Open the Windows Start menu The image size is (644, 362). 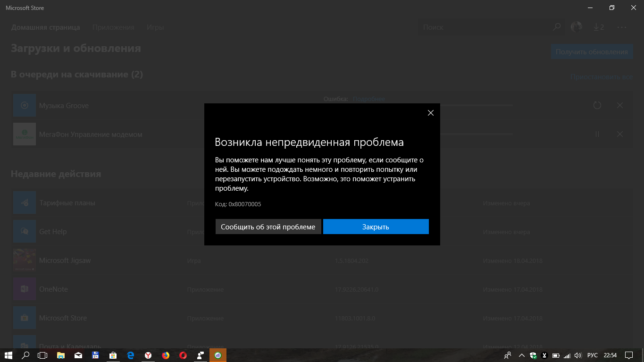tap(8, 355)
